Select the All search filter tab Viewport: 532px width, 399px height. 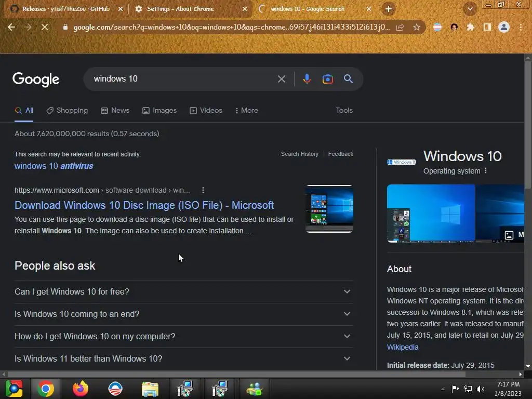coord(24,111)
